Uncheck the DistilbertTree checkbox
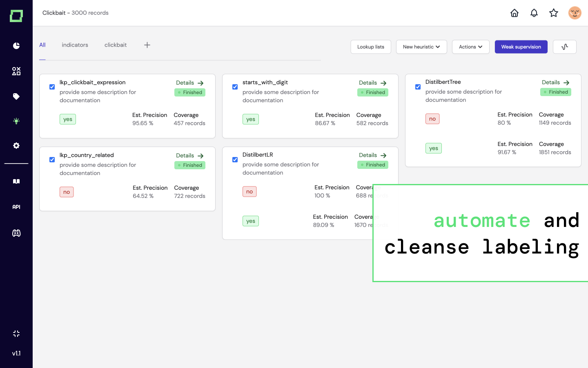 click(418, 87)
